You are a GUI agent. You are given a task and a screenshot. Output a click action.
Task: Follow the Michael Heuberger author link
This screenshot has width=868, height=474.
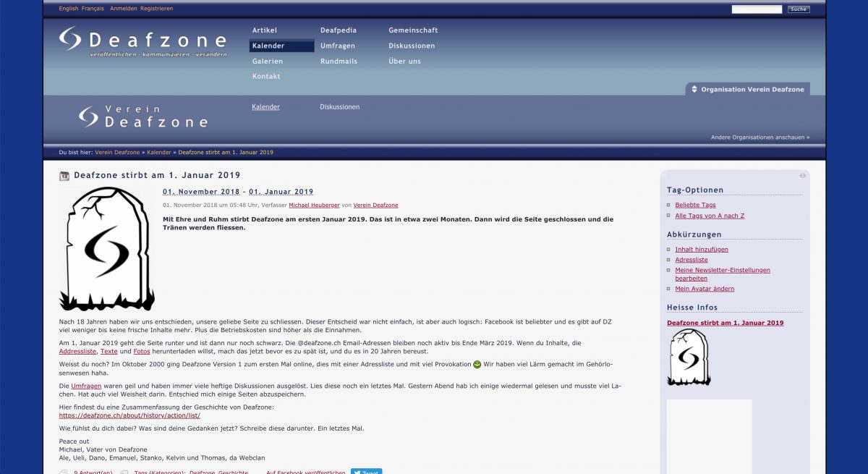[314, 206]
